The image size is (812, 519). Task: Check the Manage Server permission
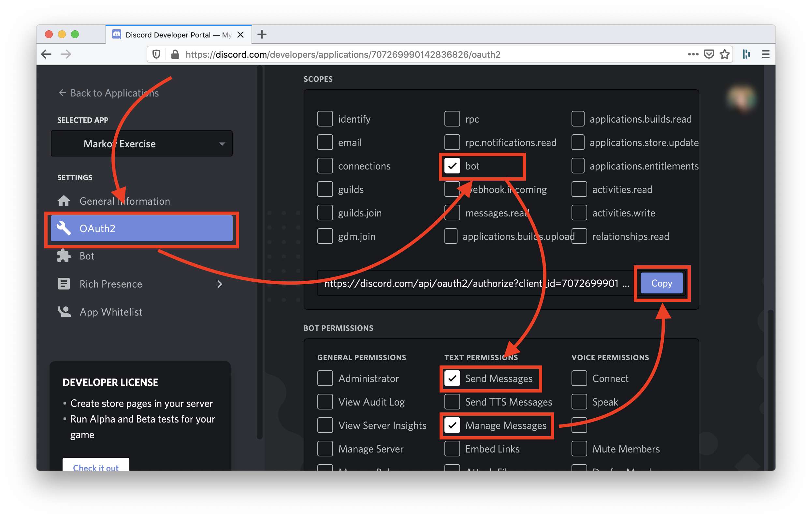[325, 449]
